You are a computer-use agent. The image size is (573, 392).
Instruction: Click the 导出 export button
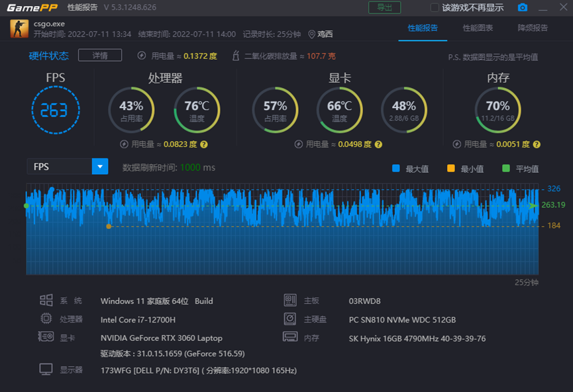coord(384,7)
